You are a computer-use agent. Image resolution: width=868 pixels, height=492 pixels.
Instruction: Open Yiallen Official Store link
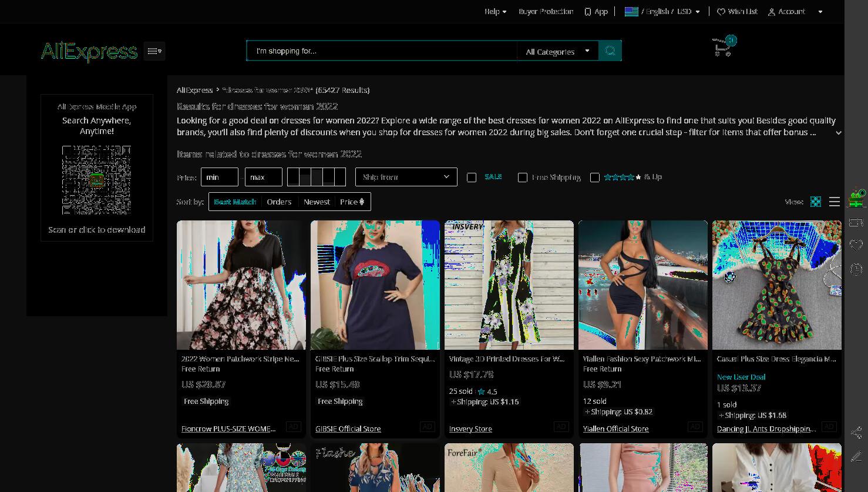pos(616,429)
